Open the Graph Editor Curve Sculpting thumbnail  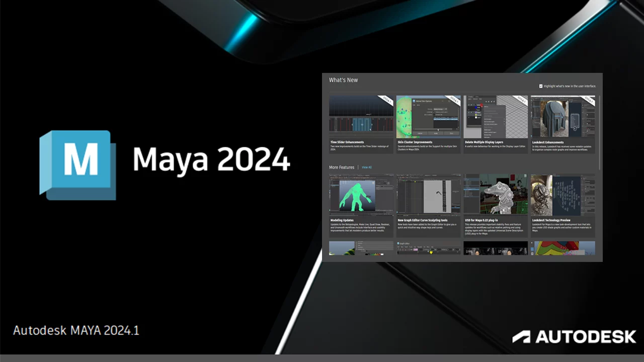(428, 195)
